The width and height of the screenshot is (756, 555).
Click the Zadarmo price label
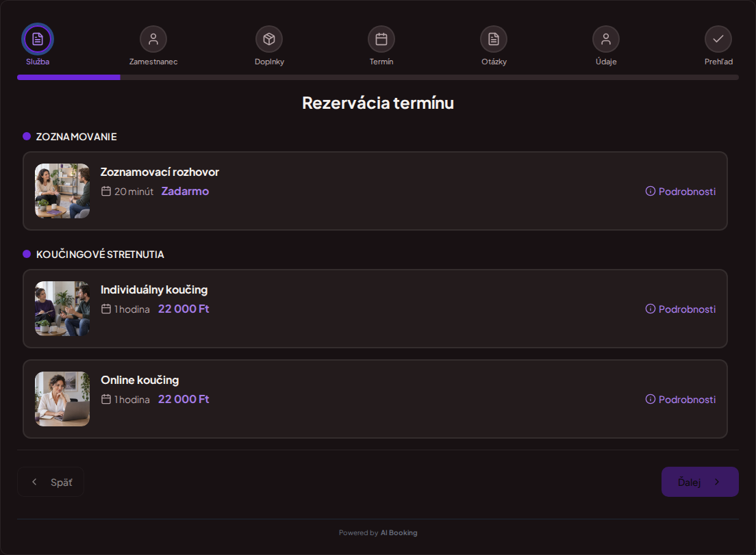pos(185,191)
